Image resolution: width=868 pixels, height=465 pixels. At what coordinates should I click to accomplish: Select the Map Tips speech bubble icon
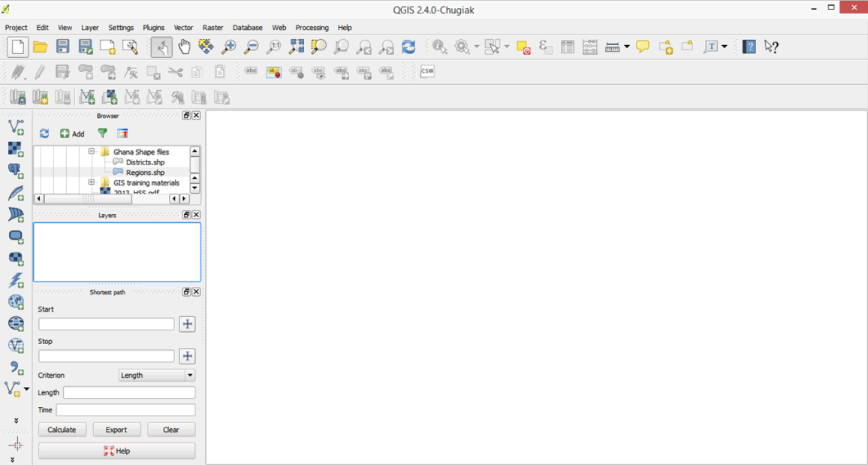click(x=642, y=47)
